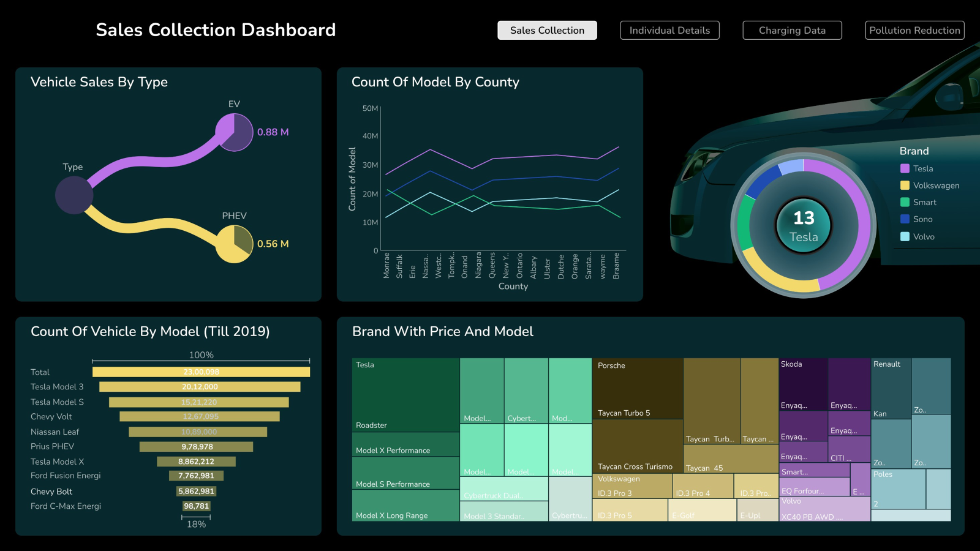
Task: Select the Volkswagen legend color swatch
Action: pyautogui.click(x=905, y=186)
